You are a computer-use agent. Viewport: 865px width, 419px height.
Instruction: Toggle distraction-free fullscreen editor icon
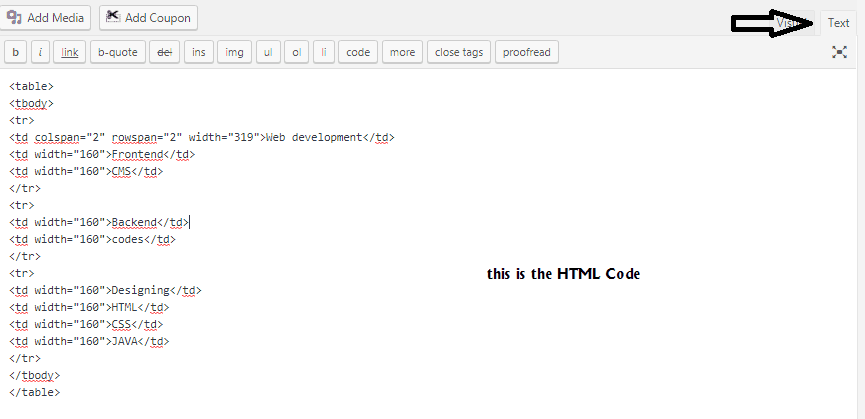(839, 52)
